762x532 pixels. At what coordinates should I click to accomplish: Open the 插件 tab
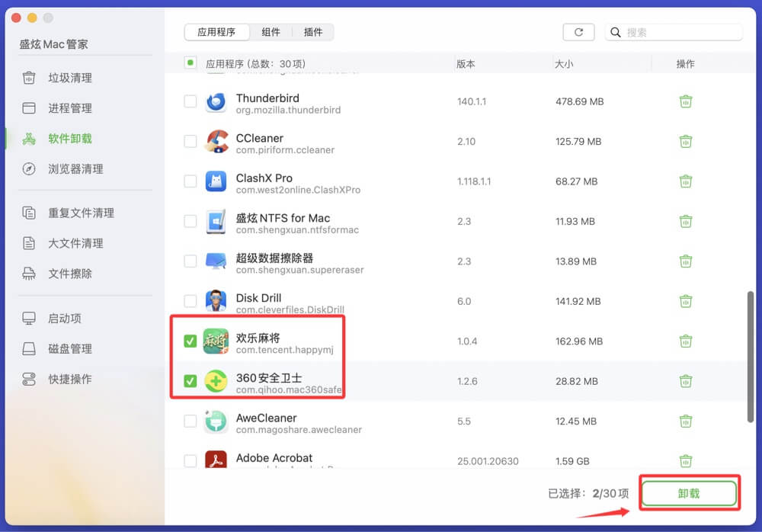[313, 32]
